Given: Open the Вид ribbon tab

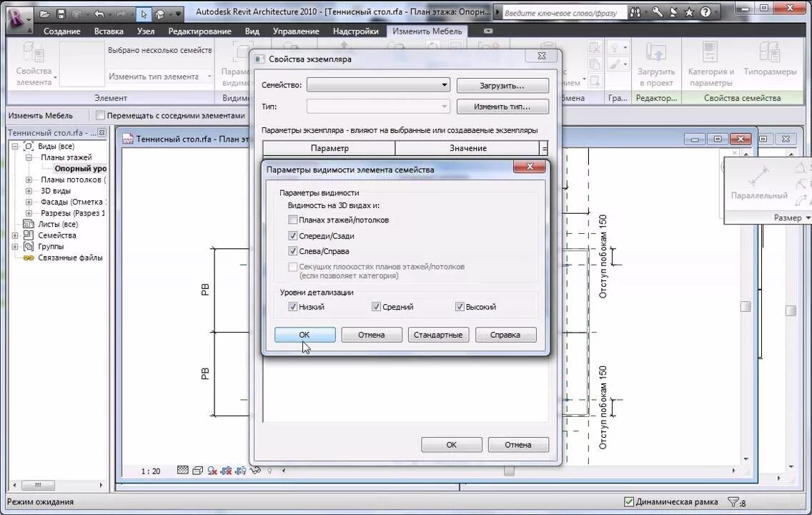Looking at the screenshot, I should (252, 31).
